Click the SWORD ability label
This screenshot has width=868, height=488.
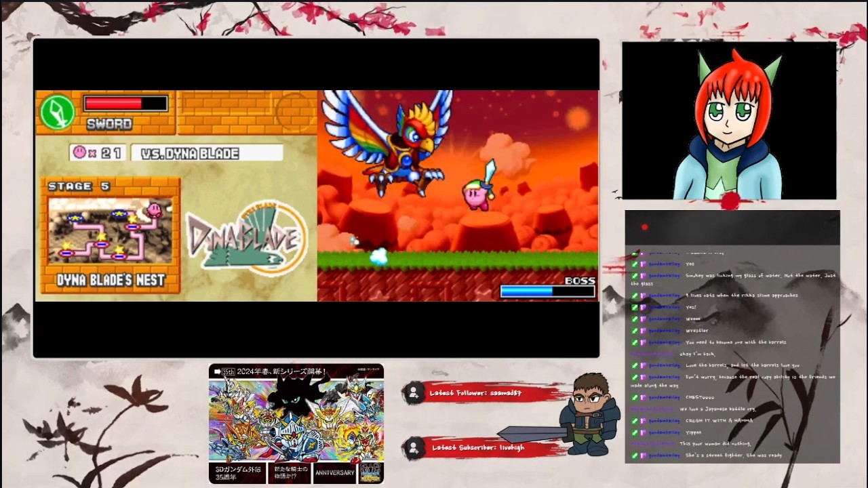[109, 124]
